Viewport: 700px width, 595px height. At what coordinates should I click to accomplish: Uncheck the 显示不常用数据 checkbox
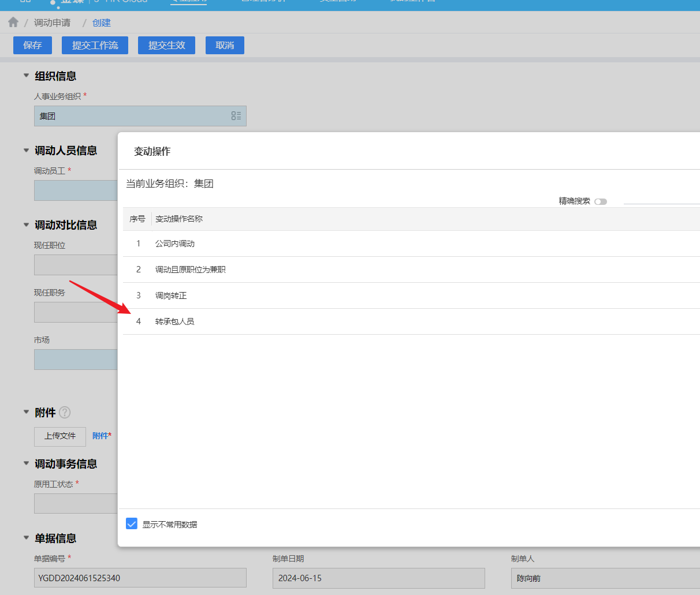coord(132,524)
